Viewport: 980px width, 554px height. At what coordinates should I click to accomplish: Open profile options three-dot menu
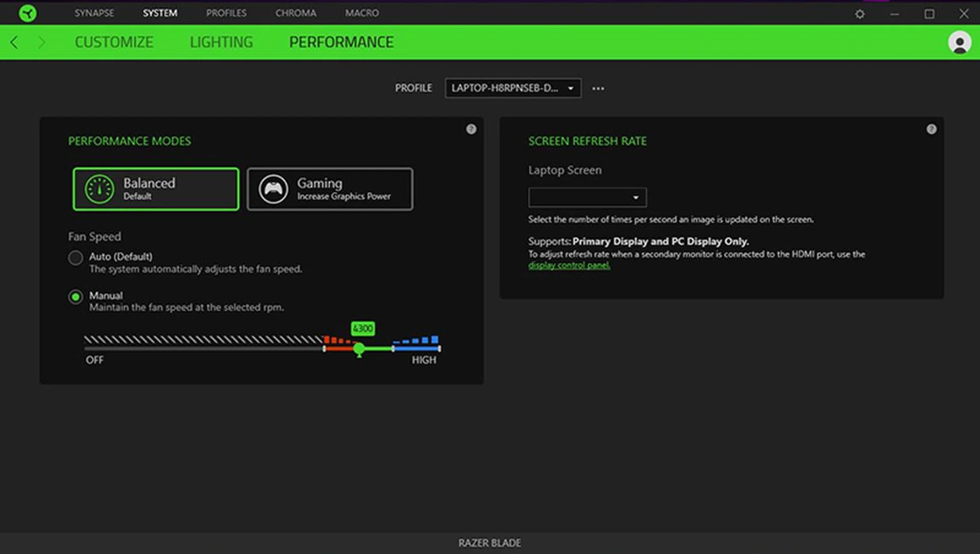coord(598,88)
